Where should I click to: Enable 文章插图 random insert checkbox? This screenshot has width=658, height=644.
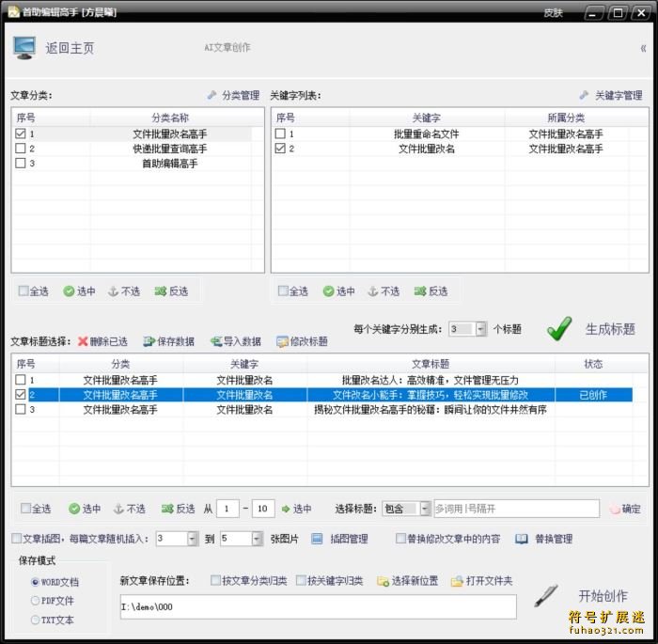coord(16,538)
